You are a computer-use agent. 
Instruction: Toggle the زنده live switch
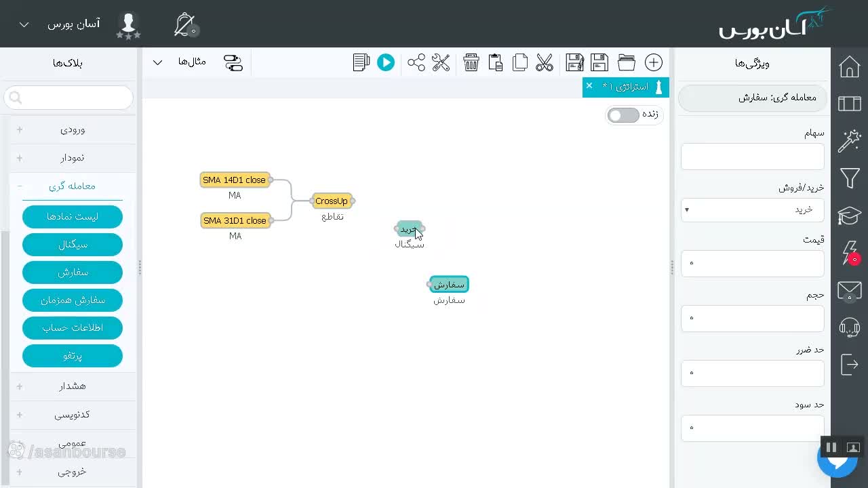(x=623, y=115)
